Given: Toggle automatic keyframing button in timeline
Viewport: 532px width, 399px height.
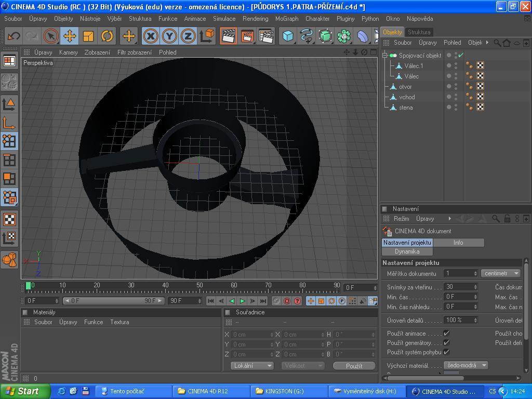Looking at the screenshot, I should [287, 301].
